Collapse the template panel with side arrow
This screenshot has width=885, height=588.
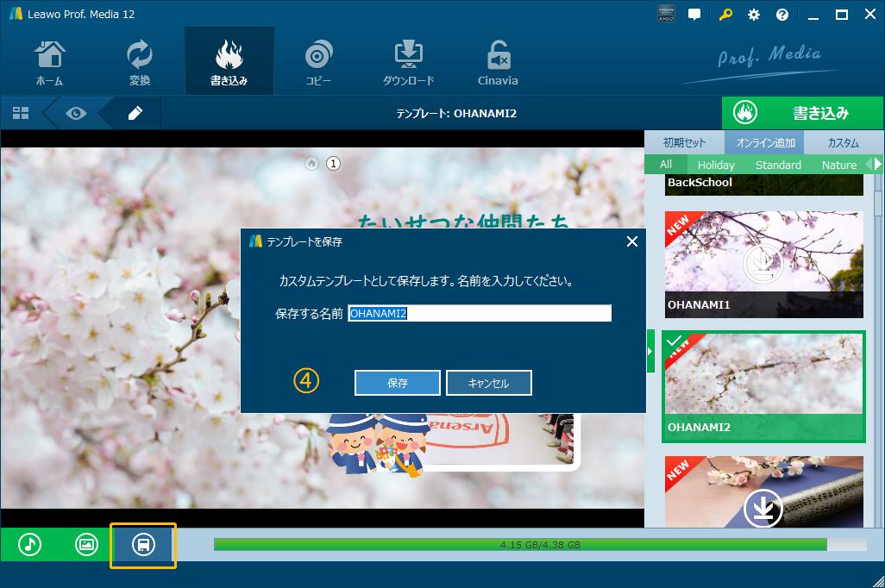(650, 351)
